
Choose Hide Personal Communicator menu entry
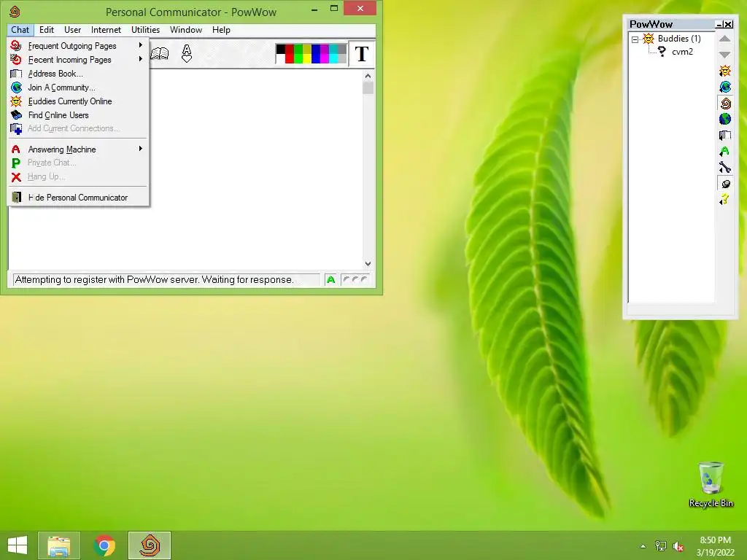point(79,197)
